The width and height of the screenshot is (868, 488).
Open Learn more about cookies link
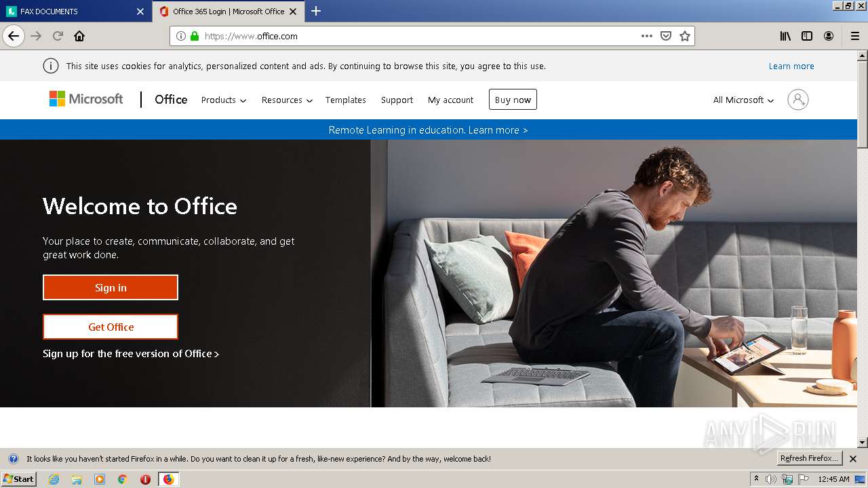tap(791, 66)
